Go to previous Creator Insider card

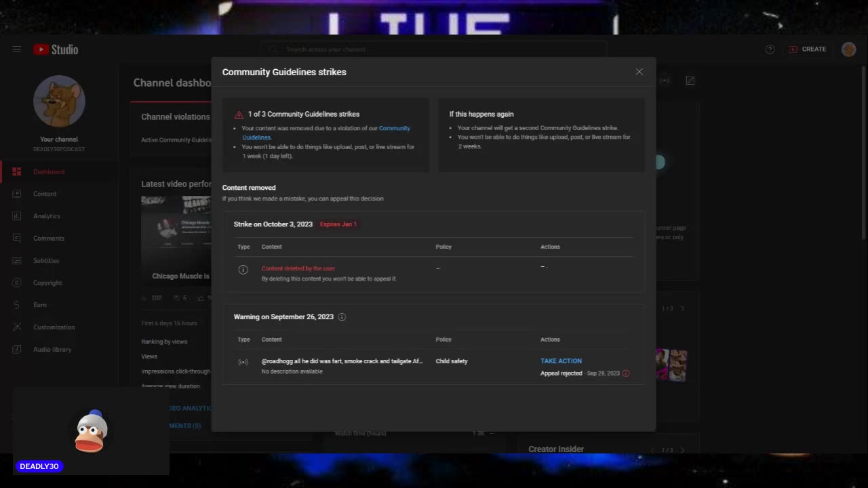point(652,450)
